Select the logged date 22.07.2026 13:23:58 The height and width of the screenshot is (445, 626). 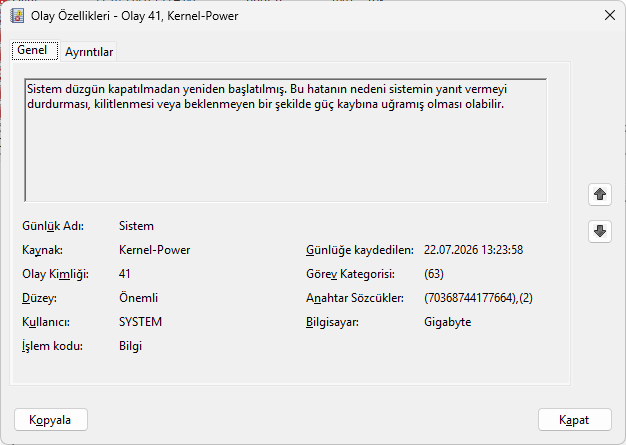473,250
